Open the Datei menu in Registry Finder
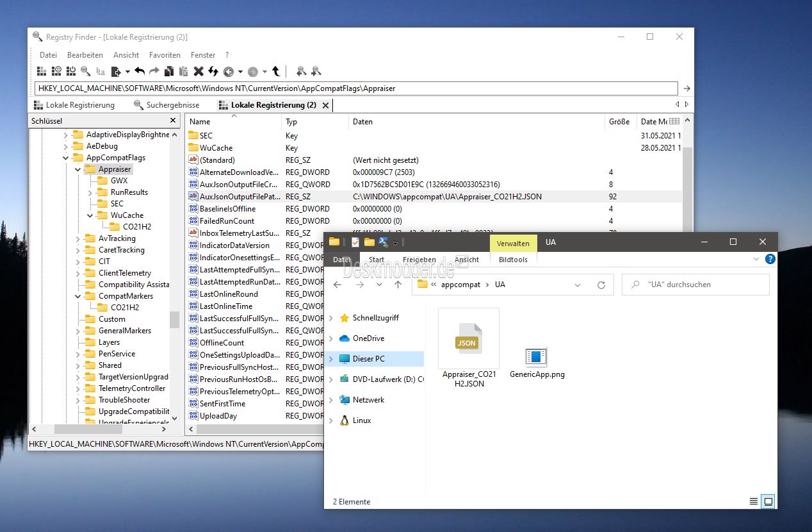This screenshot has height=532, width=812. tap(48, 55)
